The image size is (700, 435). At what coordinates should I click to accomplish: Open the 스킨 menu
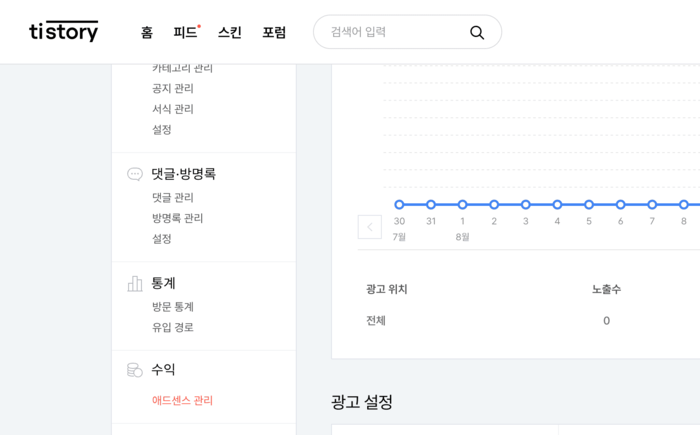click(230, 32)
